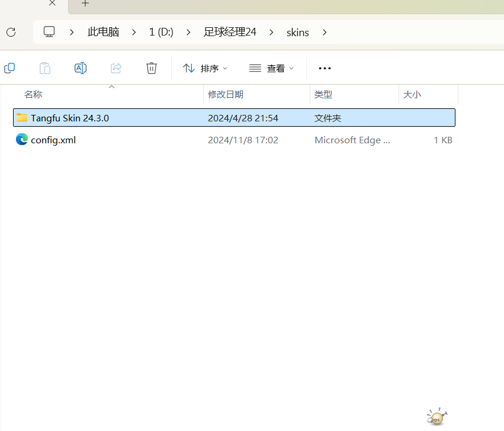504x431 pixels.
Task: Expand the chevron after skins
Action: click(x=325, y=32)
